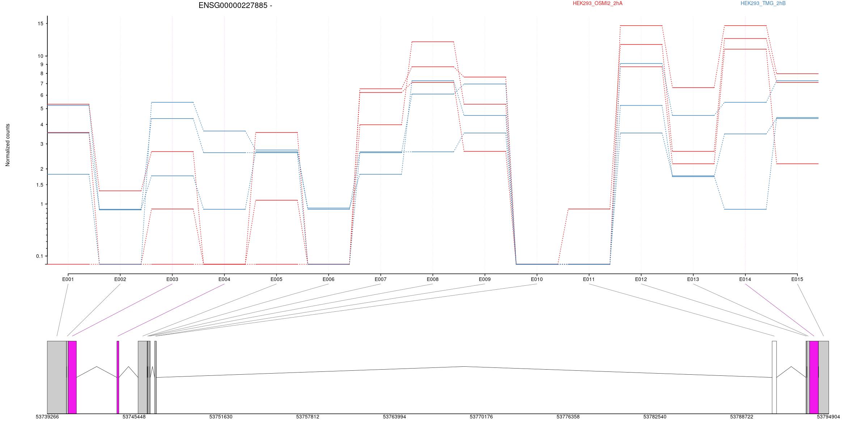Viewport: 868px width, 434px height.
Task: Click exon label E010
Action: [537, 279]
